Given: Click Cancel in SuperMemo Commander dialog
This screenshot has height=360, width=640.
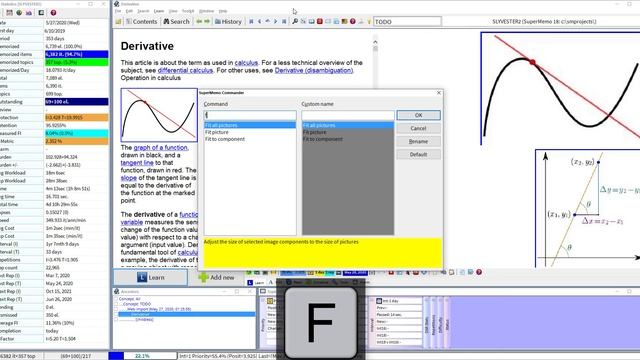Looking at the screenshot, I should (418, 128).
